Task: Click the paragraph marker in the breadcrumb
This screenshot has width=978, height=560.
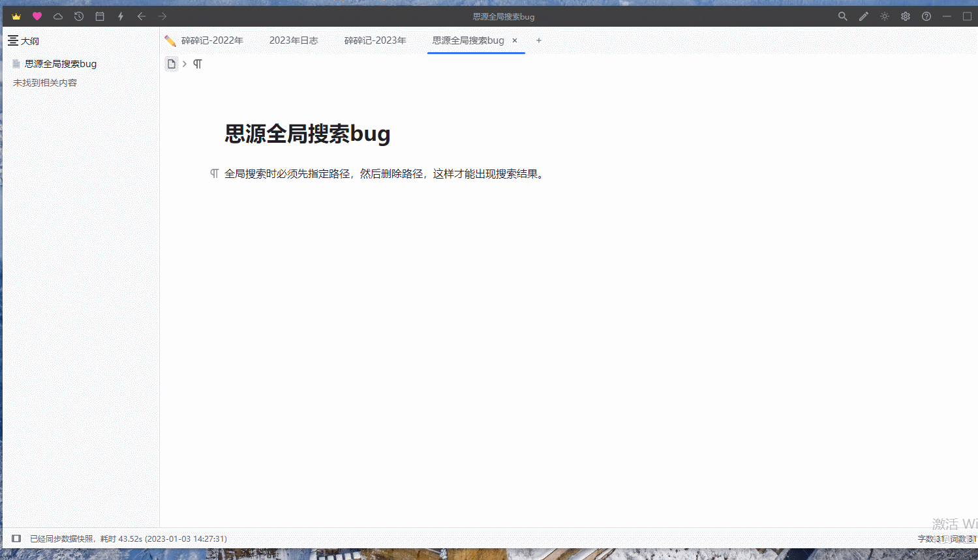Action: pos(198,64)
